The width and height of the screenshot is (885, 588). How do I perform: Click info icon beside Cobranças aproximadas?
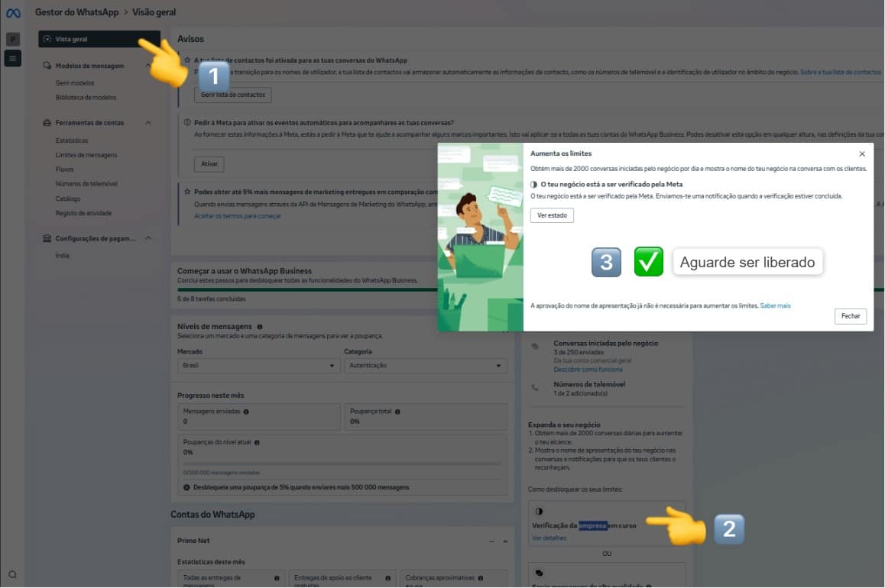(x=480, y=578)
